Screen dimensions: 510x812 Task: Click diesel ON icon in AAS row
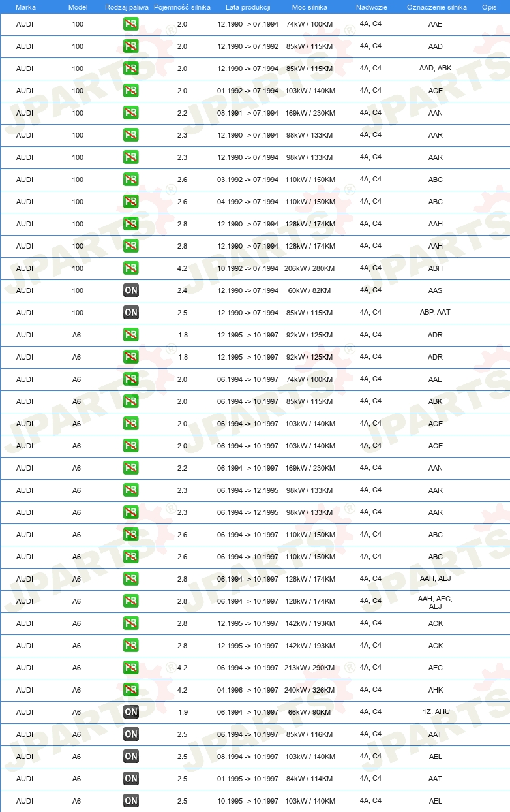click(x=131, y=290)
